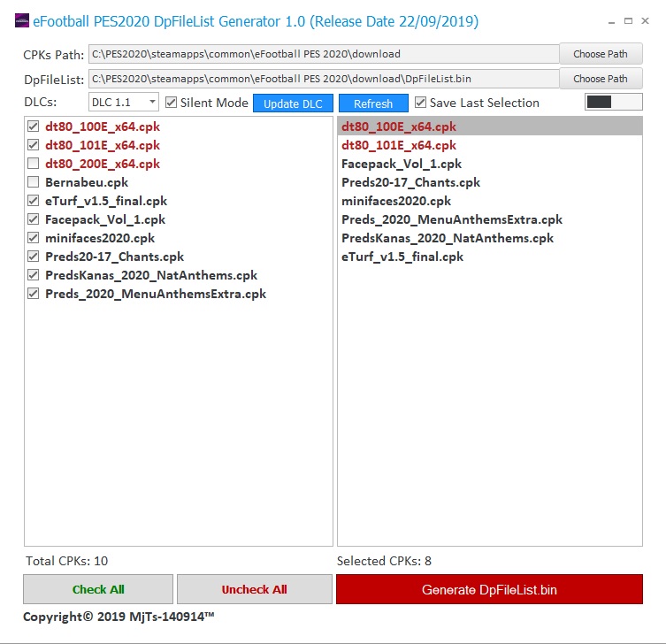Select dt80_101E_x64.cpk in right list

pos(490,145)
